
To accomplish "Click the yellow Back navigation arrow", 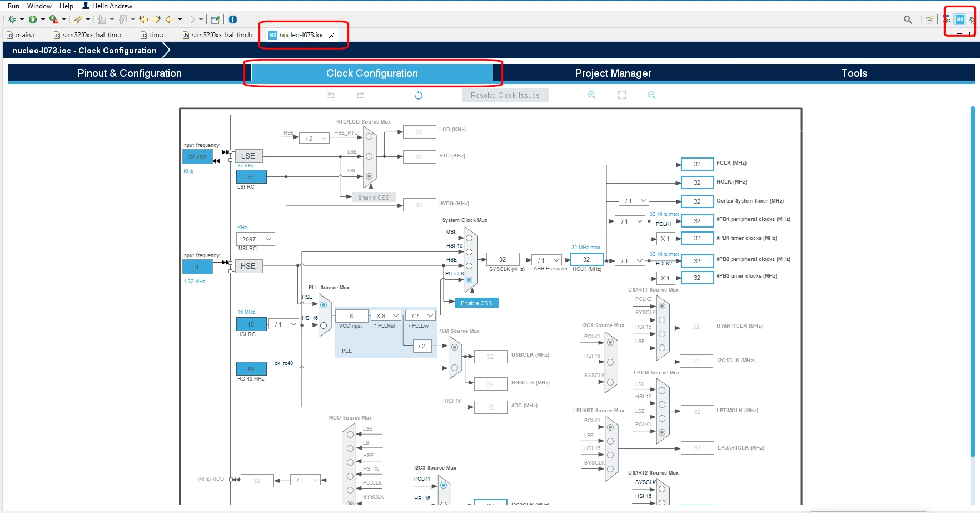I will 170,19.
